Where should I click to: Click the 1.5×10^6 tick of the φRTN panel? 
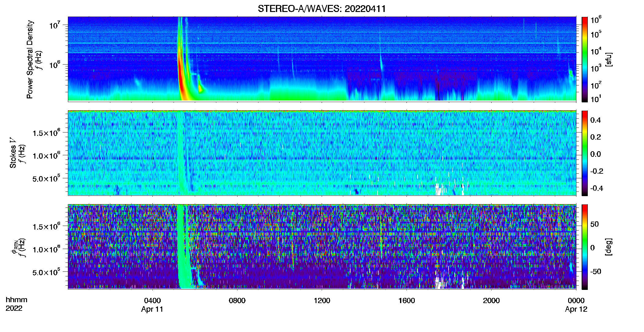[x=46, y=226]
